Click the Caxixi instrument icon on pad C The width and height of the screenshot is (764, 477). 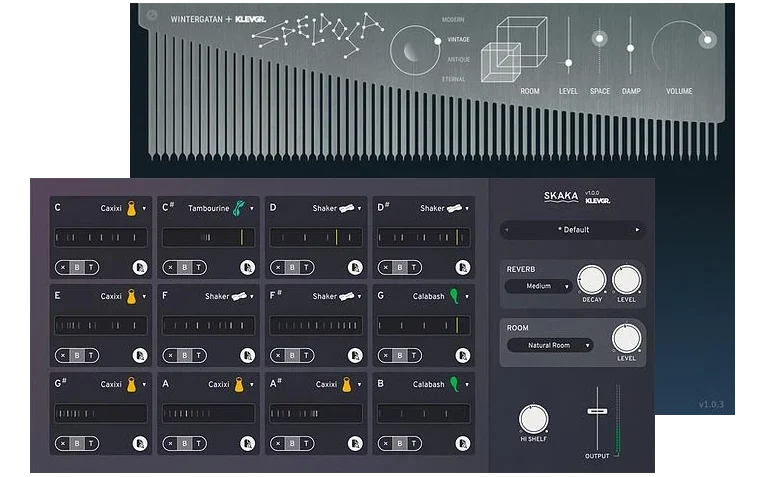[x=132, y=208]
